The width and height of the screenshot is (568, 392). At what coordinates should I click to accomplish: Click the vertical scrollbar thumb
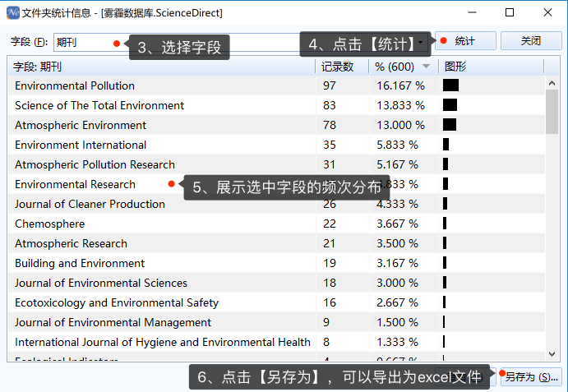click(552, 112)
